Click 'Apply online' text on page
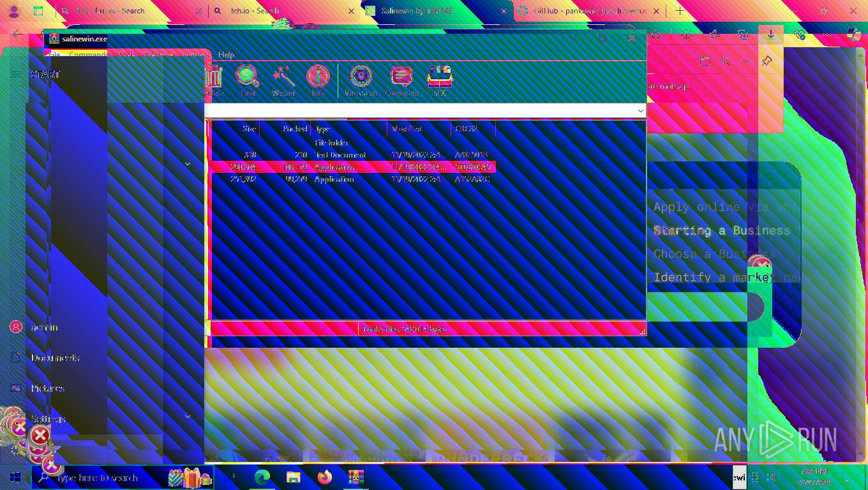 click(696, 207)
